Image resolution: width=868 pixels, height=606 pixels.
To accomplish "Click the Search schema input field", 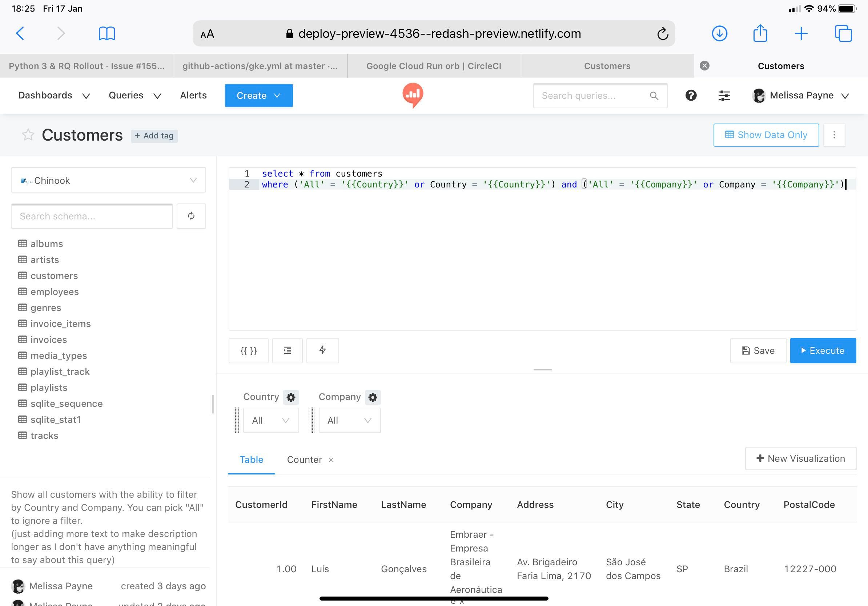I will point(92,216).
